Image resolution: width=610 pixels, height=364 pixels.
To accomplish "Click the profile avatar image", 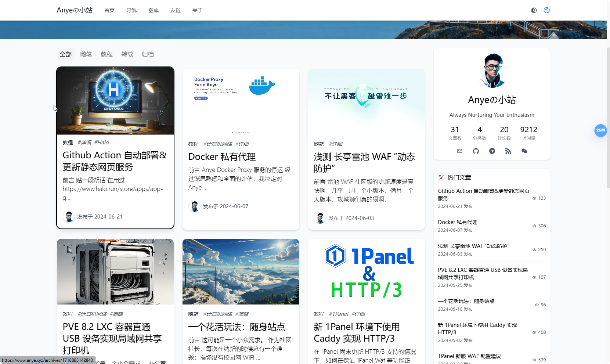I will [492, 71].
